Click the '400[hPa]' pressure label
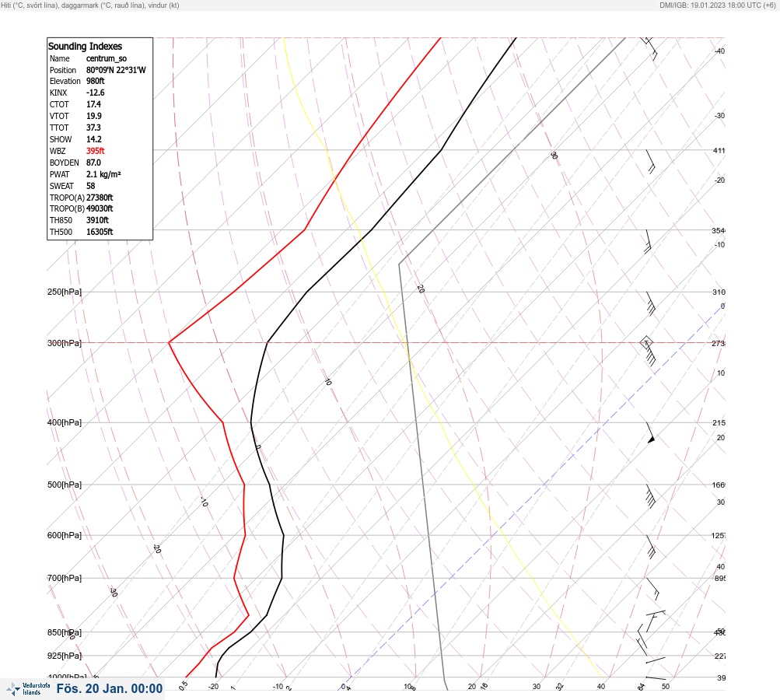The height and width of the screenshot is (700, 780). (x=65, y=422)
